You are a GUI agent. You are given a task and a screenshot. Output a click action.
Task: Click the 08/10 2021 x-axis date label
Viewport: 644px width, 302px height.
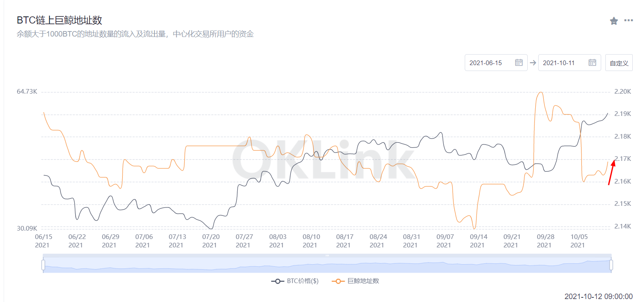click(310, 241)
